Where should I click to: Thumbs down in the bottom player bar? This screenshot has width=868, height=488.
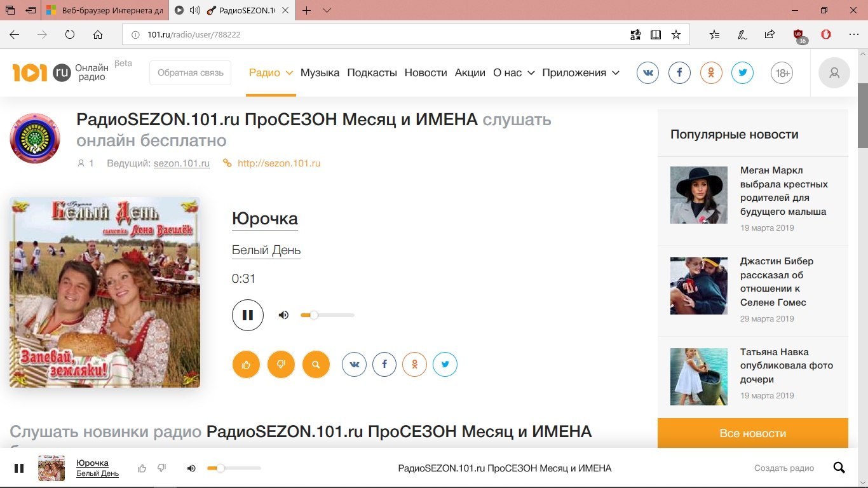(161, 468)
